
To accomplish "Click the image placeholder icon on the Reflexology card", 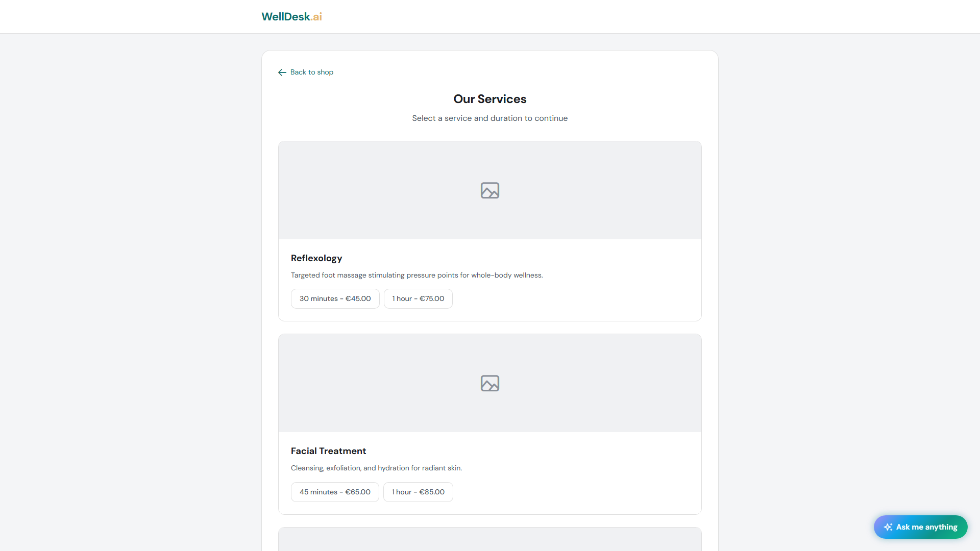I will (x=489, y=190).
